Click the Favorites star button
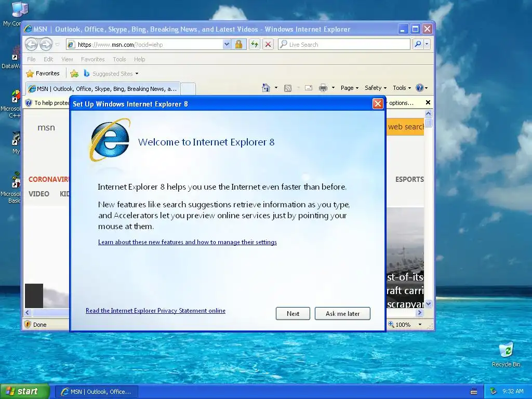Image resolution: width=532 pixels, height=399 pixels. pos(43,73)
